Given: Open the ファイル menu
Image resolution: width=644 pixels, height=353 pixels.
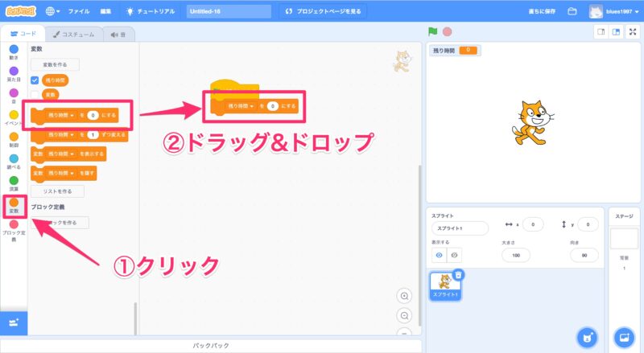Looking at the screenshot, I should 79,12.
